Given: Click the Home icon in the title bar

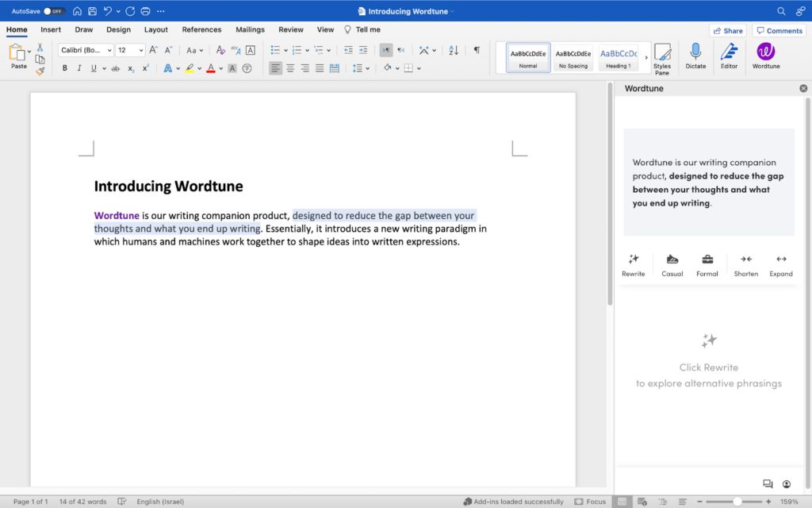Looking at the screenshot, I should click(77, 11).
